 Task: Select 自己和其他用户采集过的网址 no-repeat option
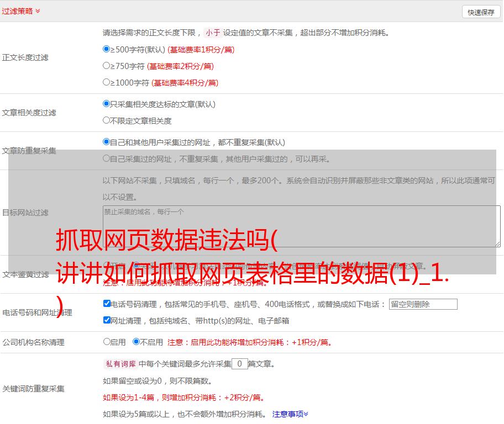pyautogui.click(x=107, y=142)
